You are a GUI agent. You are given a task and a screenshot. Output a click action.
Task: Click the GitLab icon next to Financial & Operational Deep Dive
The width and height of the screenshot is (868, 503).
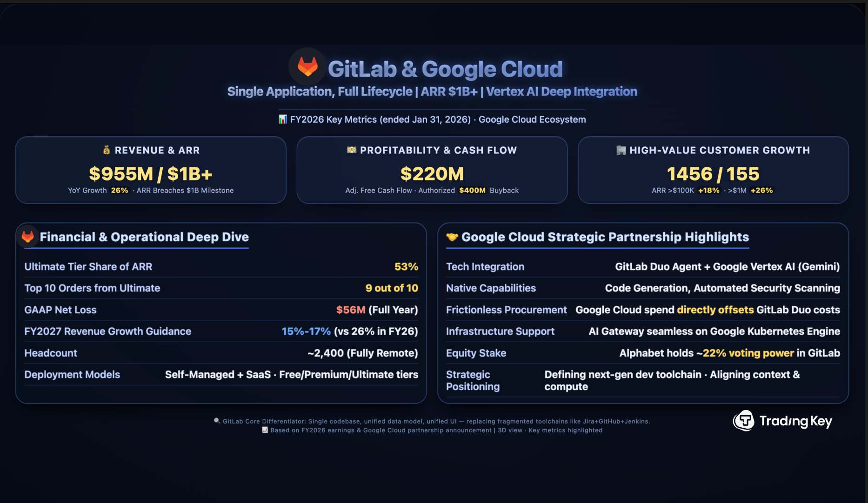coord(28,237)
